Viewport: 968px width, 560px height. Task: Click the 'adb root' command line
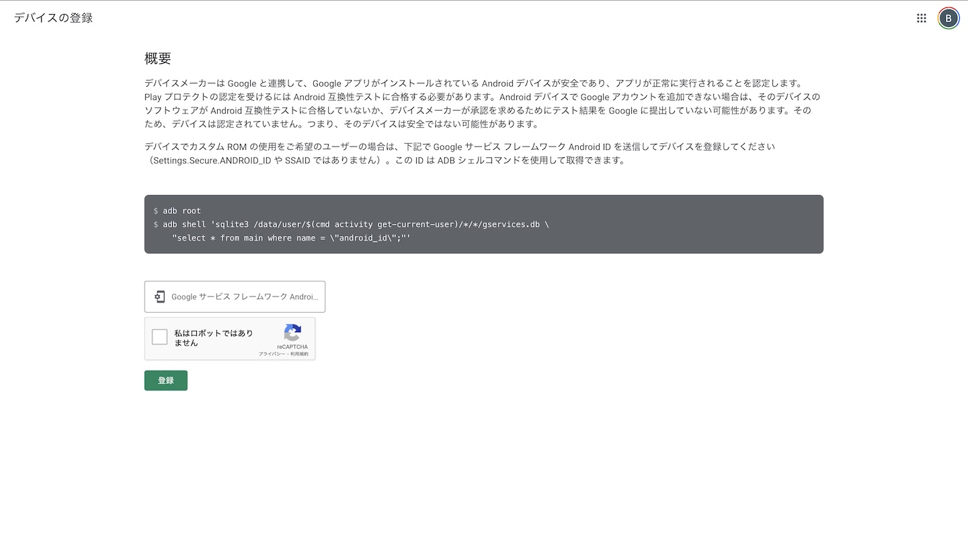(x=182, y=210)
